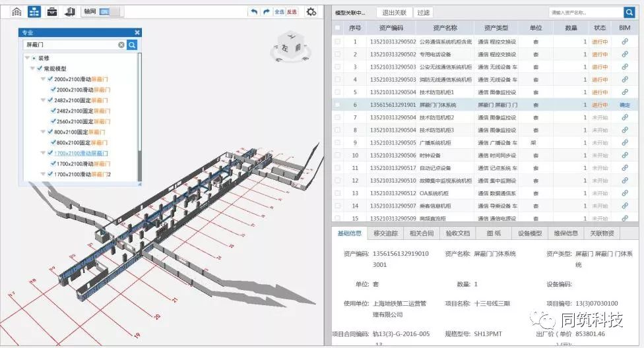
Task: Uncheck the 常规模型 tree node checkmark
Action: pyautogui.click(x=40, y=69)
